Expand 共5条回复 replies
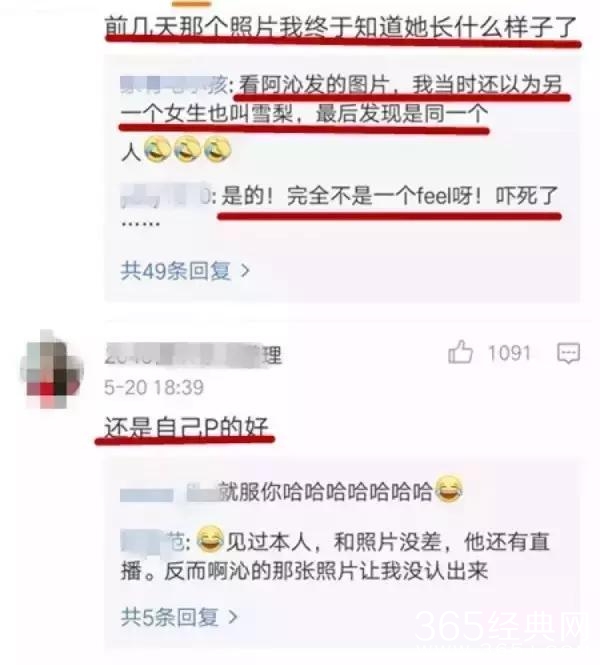 point(179,617)
